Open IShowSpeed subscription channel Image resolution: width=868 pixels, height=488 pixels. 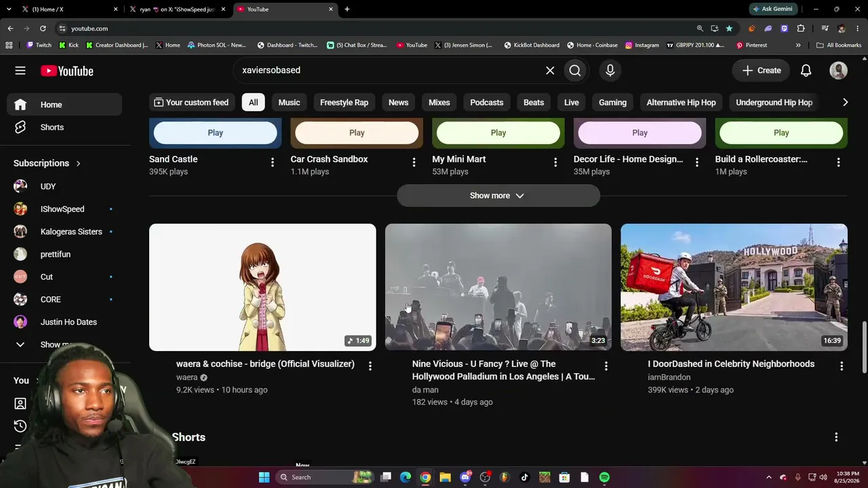[x=64, y=209]
